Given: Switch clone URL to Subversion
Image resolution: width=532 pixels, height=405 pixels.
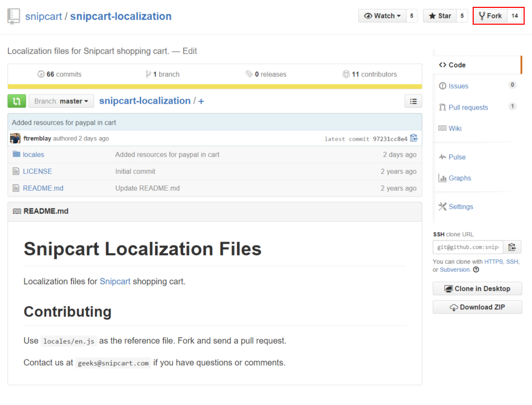Looking at the screenshot, I should coord(455,269).
